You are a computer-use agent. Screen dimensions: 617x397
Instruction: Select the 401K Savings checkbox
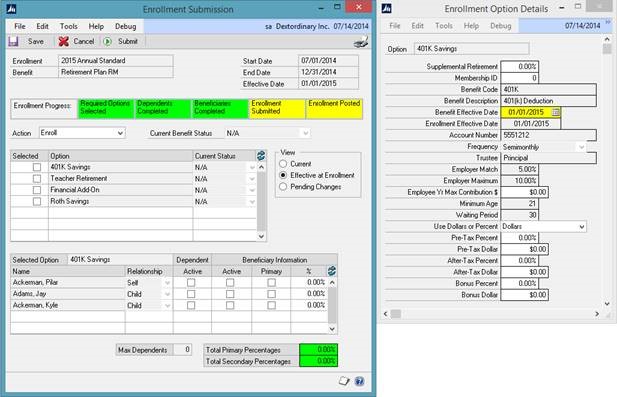point(37,167)
